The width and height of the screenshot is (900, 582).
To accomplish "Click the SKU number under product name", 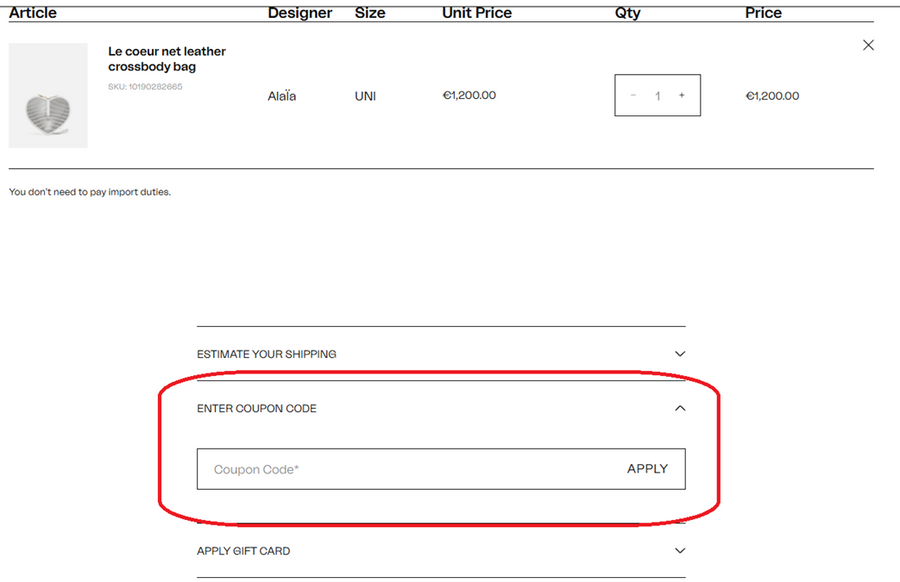I will coord(145,87).
